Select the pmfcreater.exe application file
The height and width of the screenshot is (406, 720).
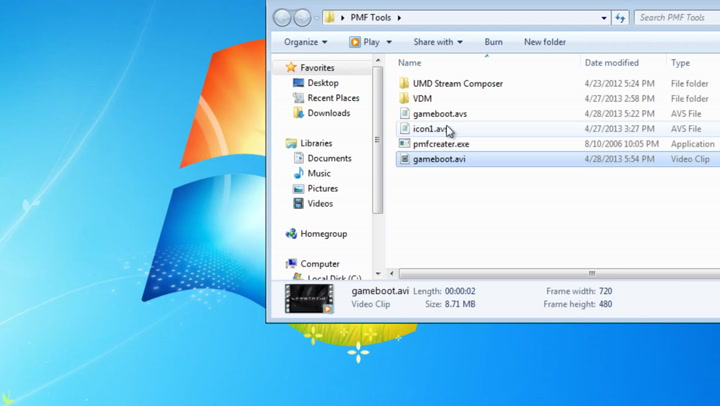tap(440, 144)
